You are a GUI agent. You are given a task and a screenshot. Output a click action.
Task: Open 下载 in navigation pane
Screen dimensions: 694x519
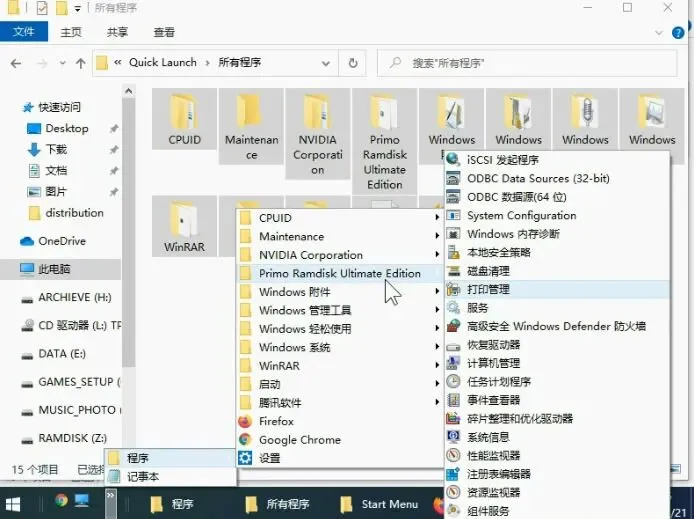[56, 150]
